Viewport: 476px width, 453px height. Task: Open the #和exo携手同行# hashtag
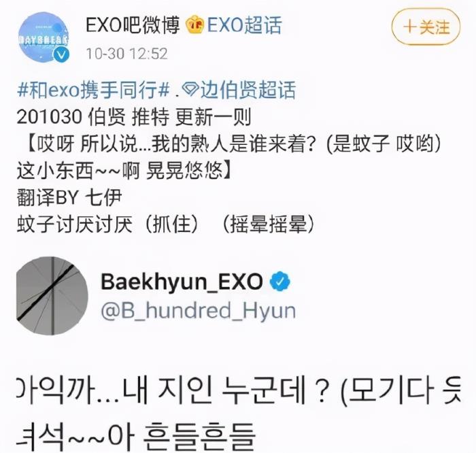click(x=93, y=90)
